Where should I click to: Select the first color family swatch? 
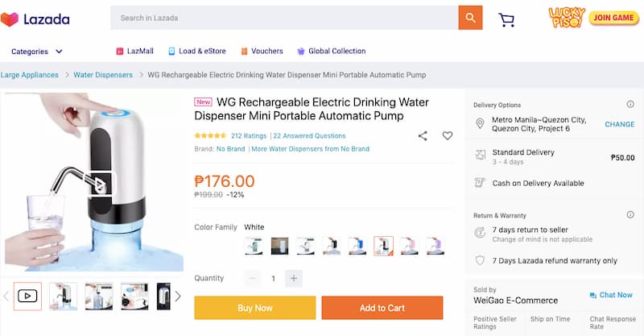254,246
